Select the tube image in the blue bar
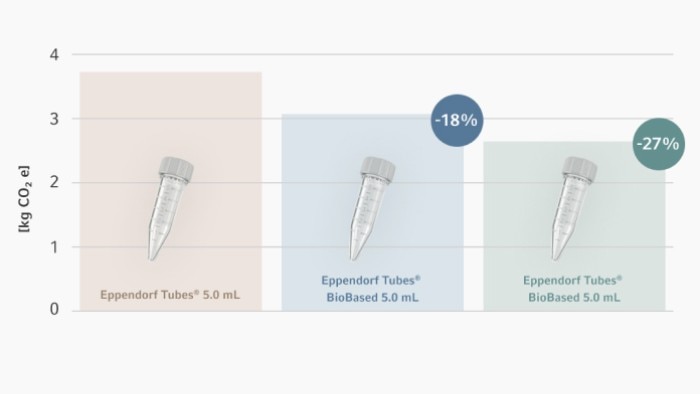This screenshot has width=700, height=394. point(372,208)
